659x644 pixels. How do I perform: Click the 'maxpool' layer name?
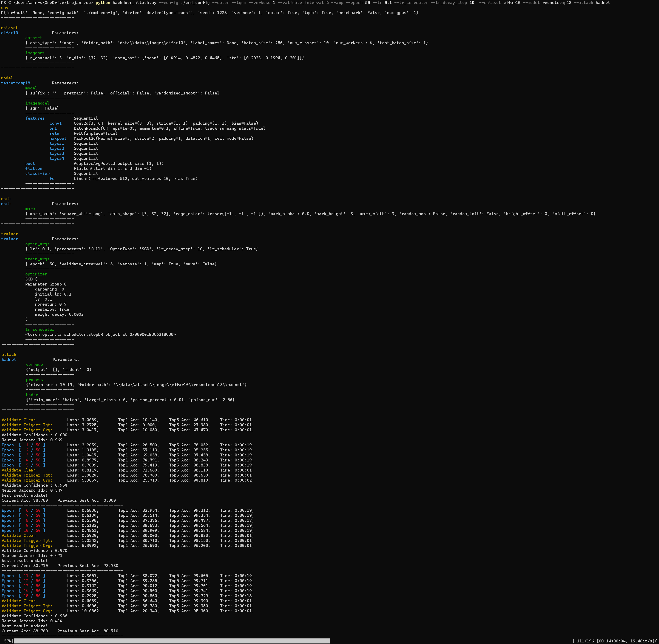click(x=58, y=138)
